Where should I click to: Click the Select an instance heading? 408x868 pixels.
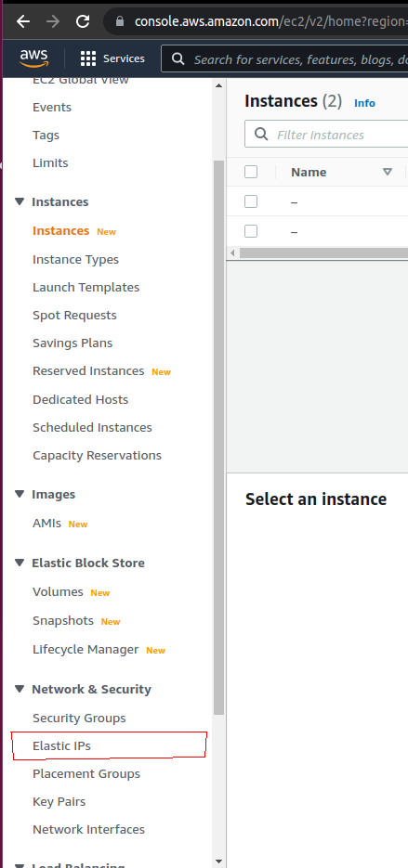tap(316, 499)
